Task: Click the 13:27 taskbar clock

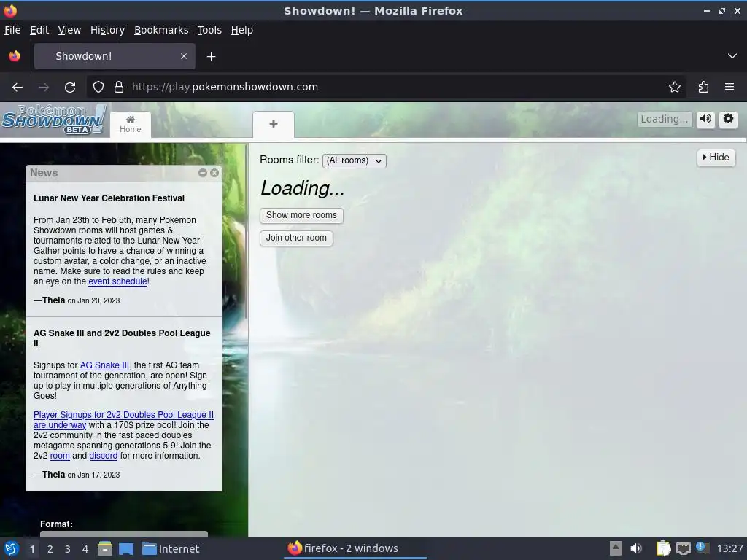Action: pos(730,548)
